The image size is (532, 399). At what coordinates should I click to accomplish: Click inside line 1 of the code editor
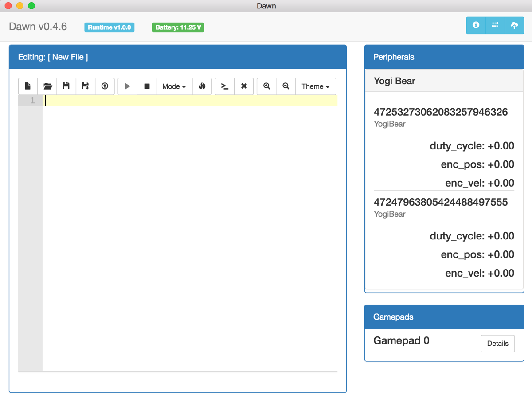(x=191, y=101)
